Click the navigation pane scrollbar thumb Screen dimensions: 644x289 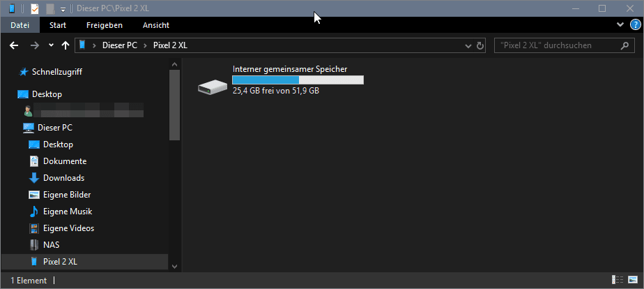tap(174, 105)
